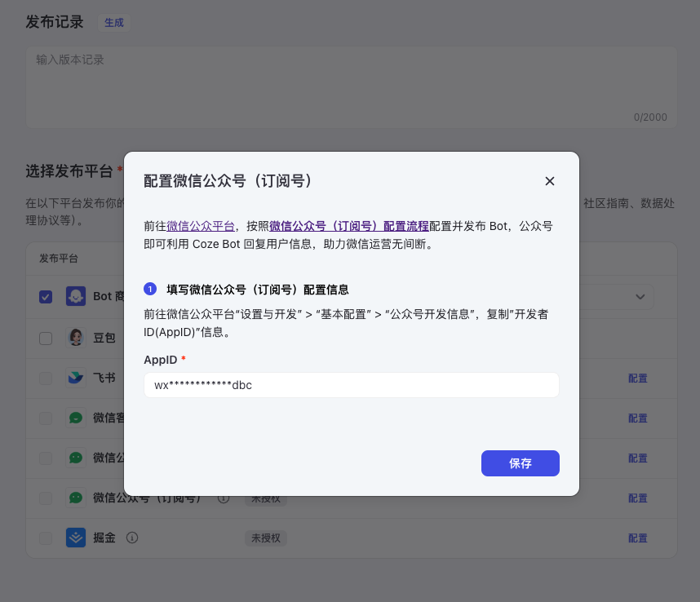Screen dimensions: 700x602
Task: Close the WeChat subscription config dialog
Action: pyautogui.click(x=550, y=181)
